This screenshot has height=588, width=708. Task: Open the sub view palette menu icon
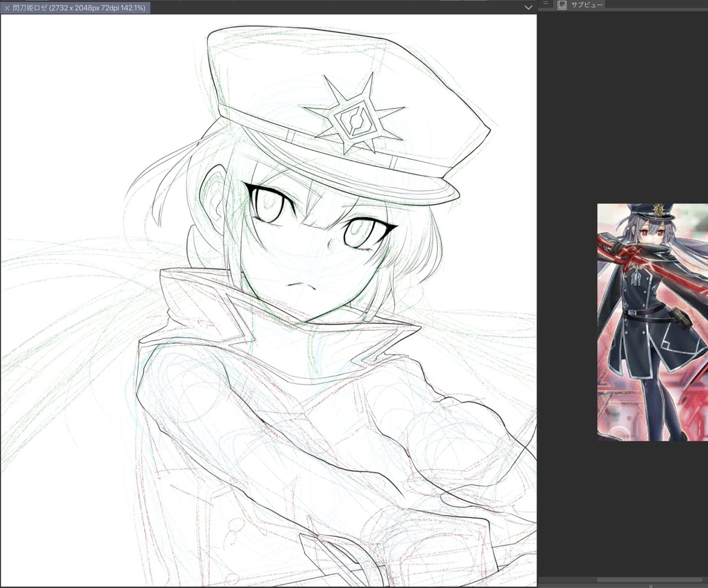point(546,4)
